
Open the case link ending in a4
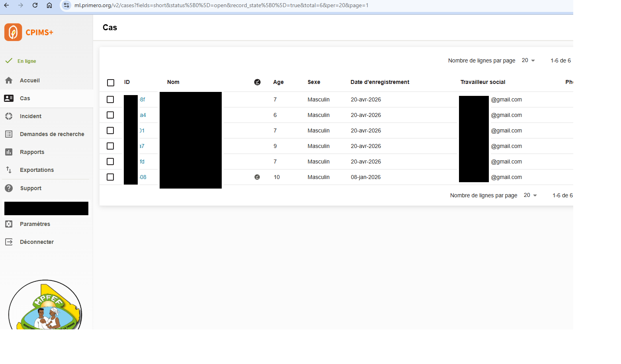[x=143, y=115]
